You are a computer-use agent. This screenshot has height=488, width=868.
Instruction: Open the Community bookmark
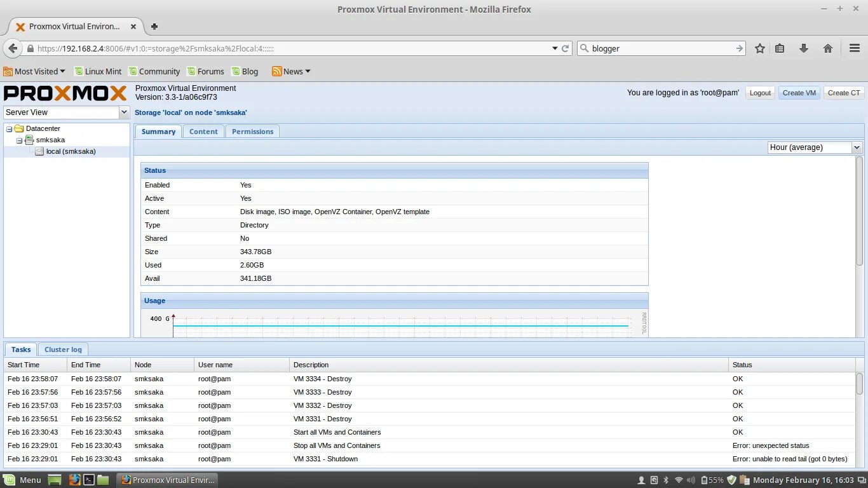point(154,71)
